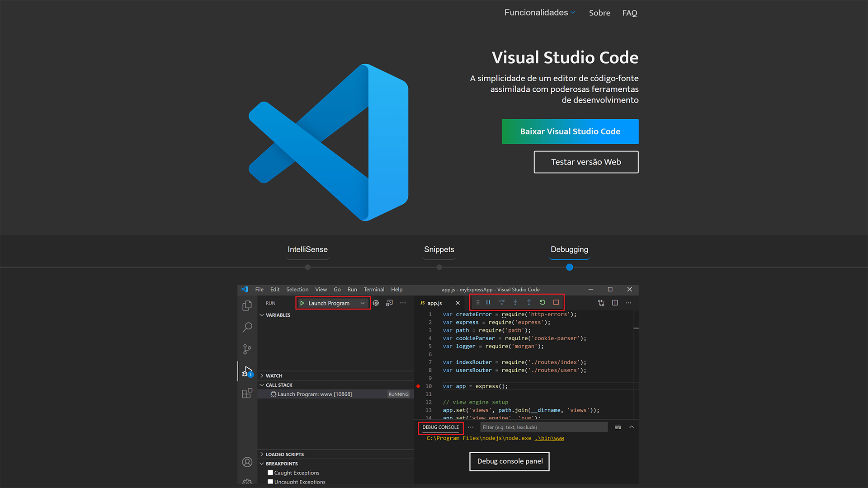The height and width of the screenshot is (488, 868).
Task: Maximize the debug console panel chevron
Action: (632, 427)
